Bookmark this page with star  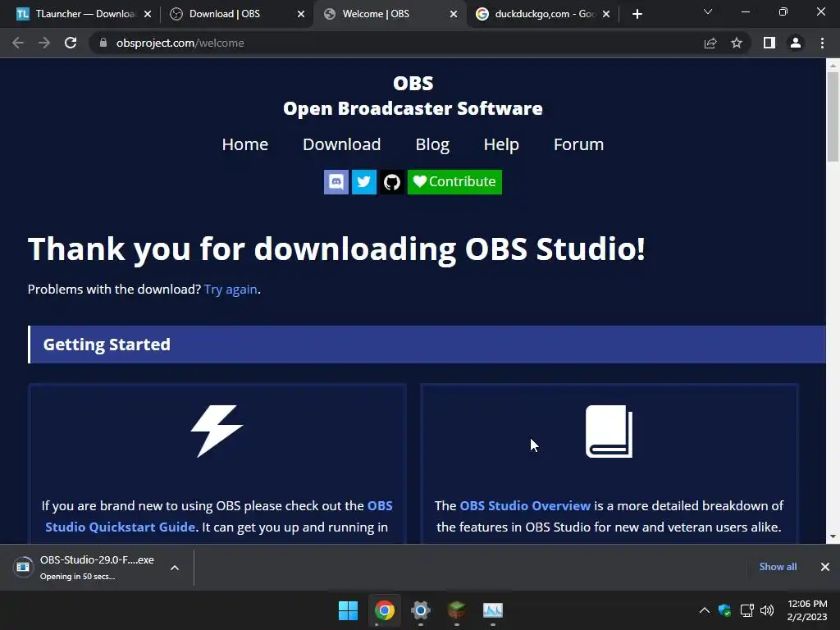click(737, 43)
